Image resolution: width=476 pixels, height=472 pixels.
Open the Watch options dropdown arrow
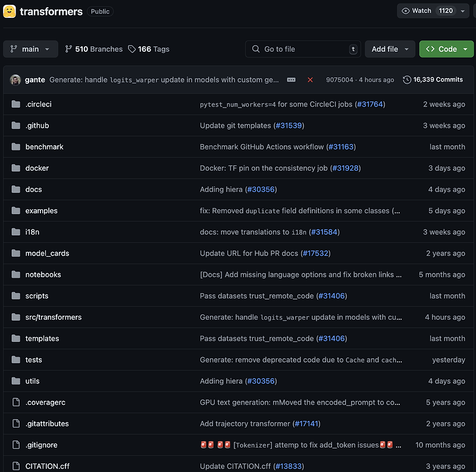(463, 11)
